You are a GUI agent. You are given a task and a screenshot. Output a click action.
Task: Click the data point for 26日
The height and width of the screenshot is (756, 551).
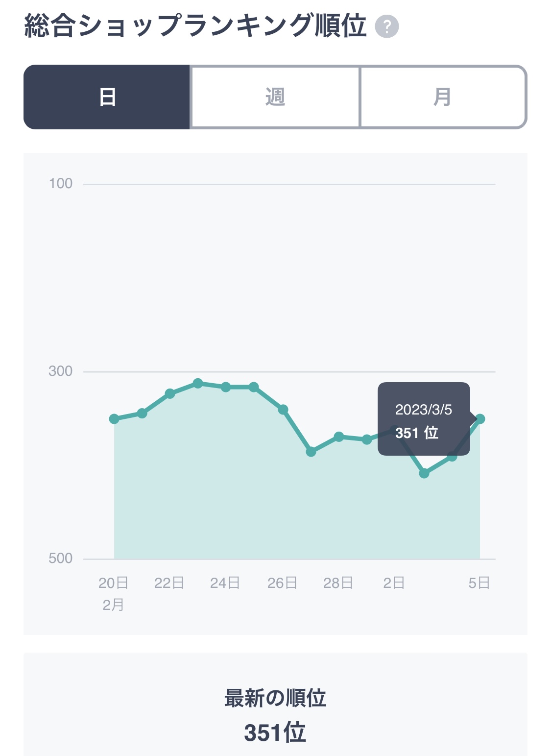(x=283, y=410)
